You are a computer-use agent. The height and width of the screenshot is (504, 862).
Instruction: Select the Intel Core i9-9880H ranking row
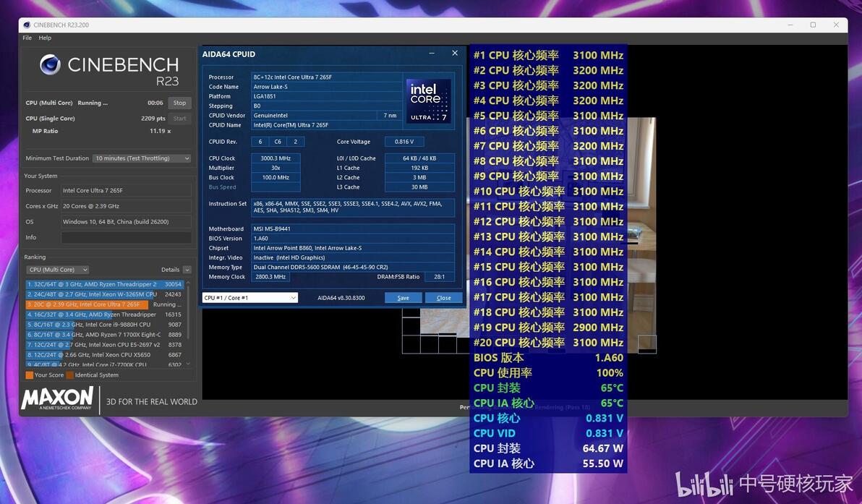coord(104,324)
